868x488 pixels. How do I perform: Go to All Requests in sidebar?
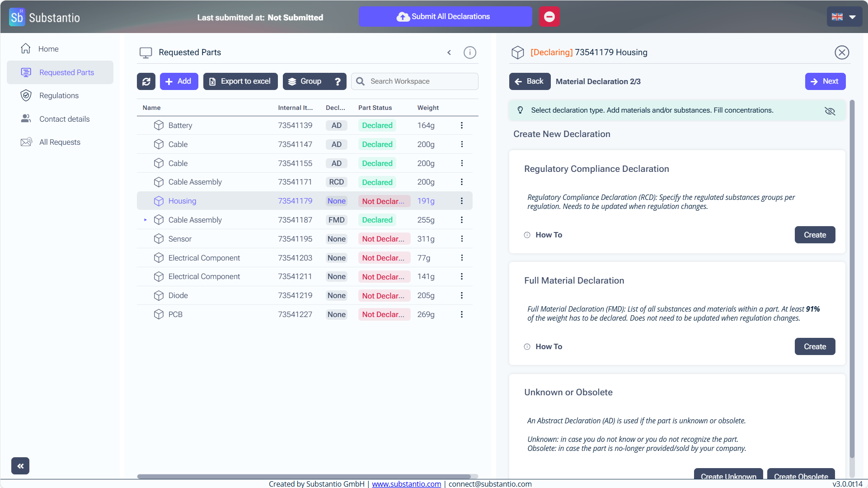[60, 142]
